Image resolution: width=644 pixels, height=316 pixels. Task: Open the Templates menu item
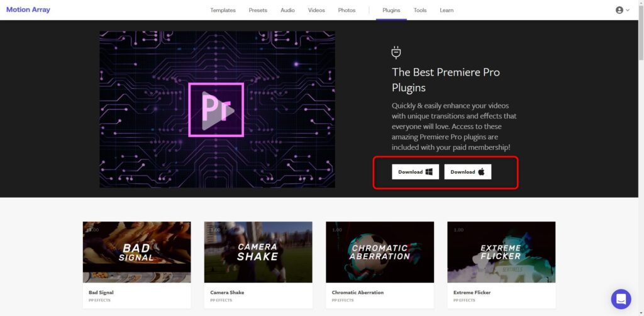coord(223,10)
